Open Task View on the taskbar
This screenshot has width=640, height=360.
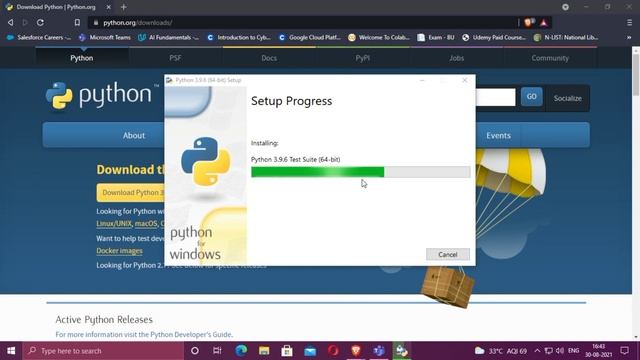(217, 351)
